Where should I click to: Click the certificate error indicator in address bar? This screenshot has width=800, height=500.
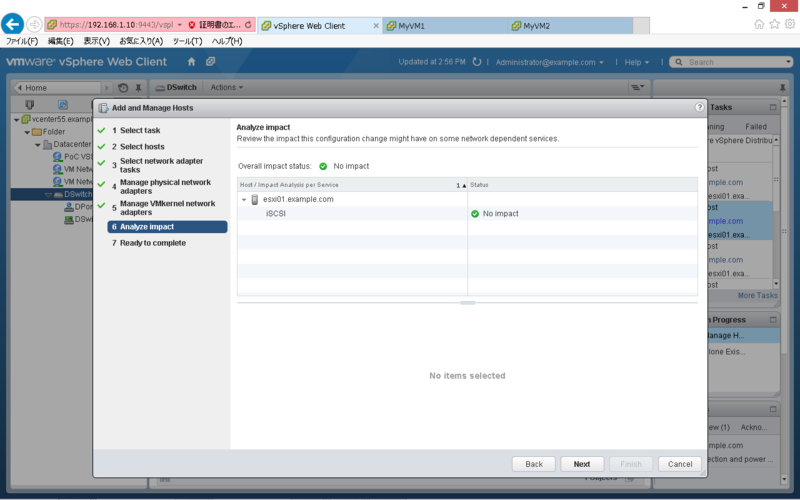214,24
